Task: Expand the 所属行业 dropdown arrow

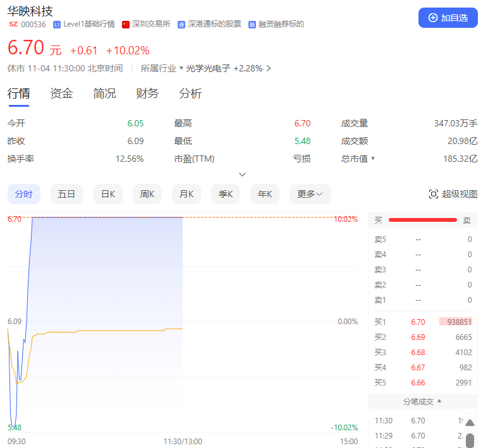Action: (181, 68)
